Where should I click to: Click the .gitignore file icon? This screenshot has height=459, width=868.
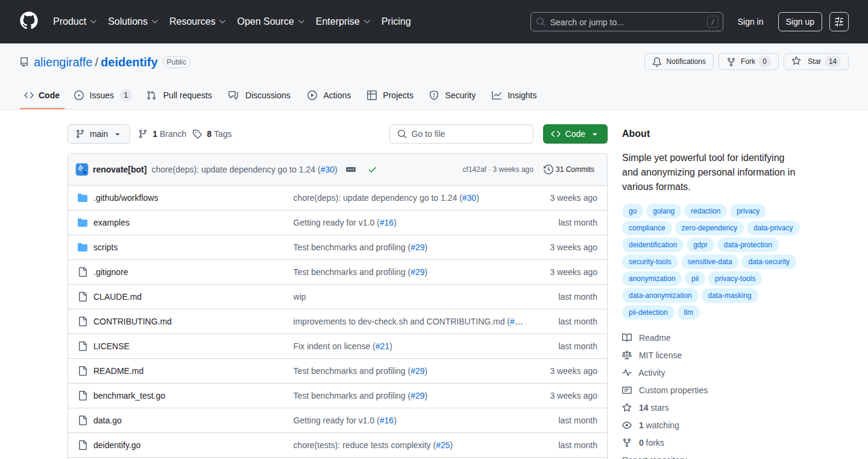(83, 272)
